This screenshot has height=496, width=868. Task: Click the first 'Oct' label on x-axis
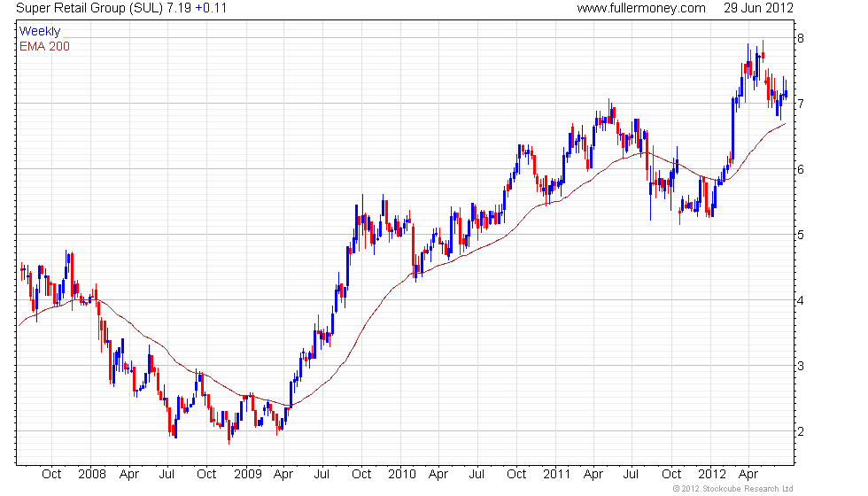pos(51,475)
